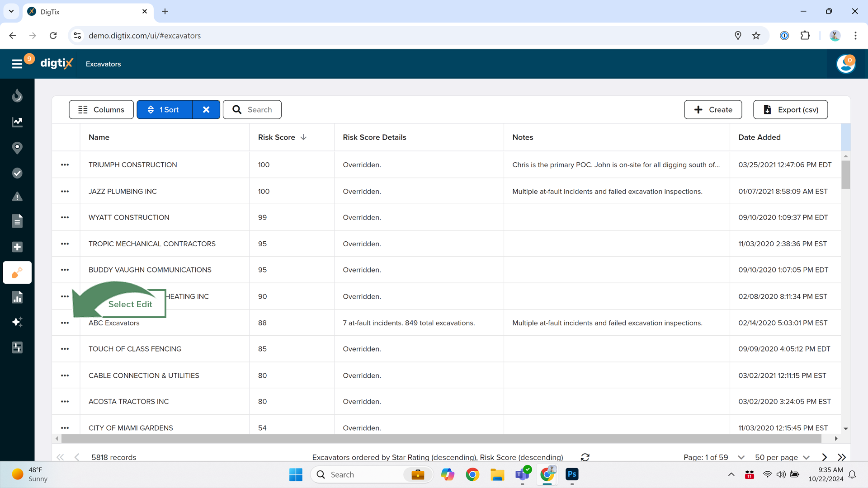Open the 1 Sort options
The width and height of the screenshot is (868, 488).
tap(165, 110)
